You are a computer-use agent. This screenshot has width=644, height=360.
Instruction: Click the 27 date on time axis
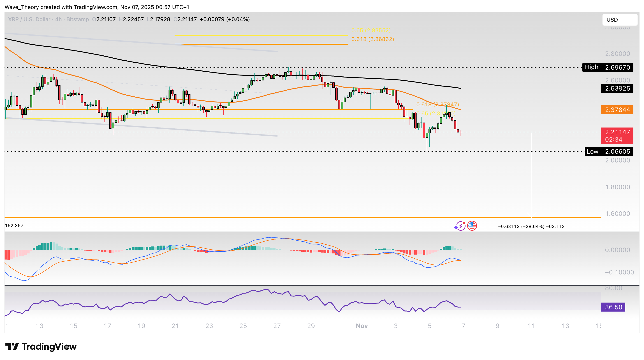coord(277,326)
